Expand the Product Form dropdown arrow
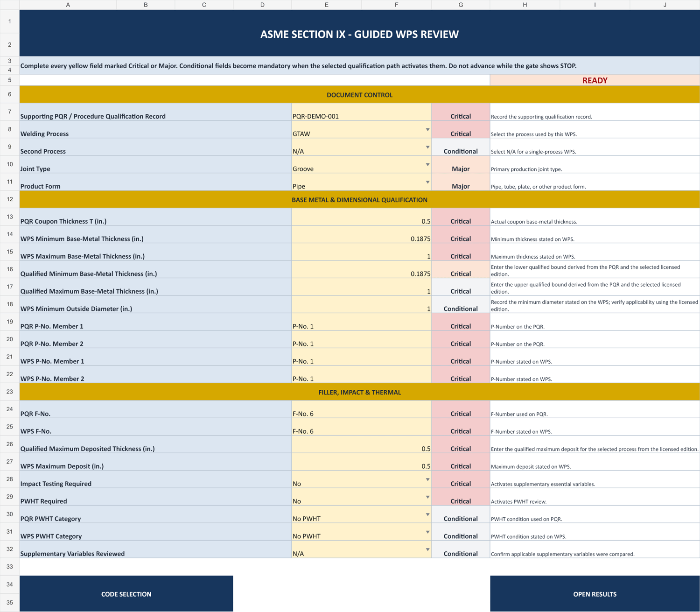The image size is (700, 612). pyautogui.click(x=427, y=182)
